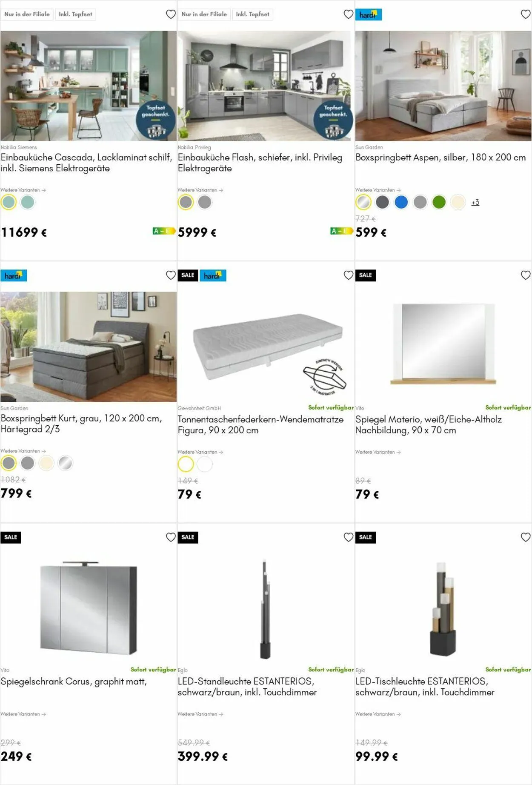The image size is (532, 785).
Task: Click heart icon for Boxspringbett Aspen
Action: (526, 14)
